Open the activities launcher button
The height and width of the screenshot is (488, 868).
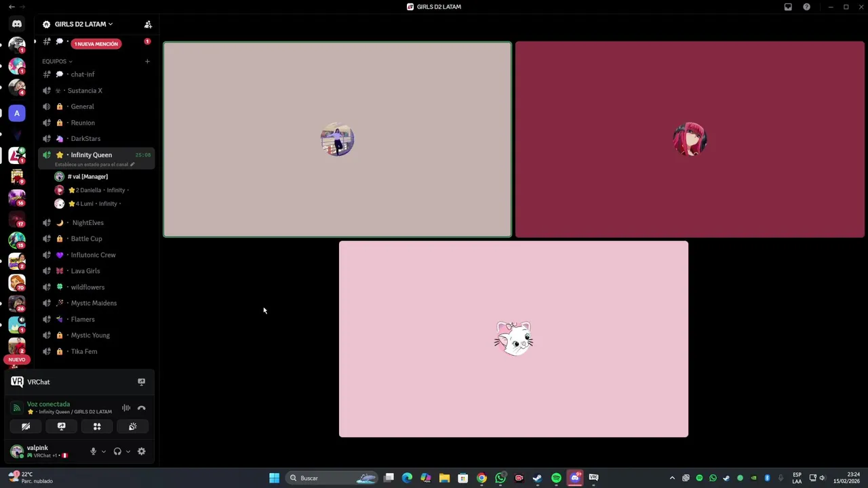pos(97,426)
